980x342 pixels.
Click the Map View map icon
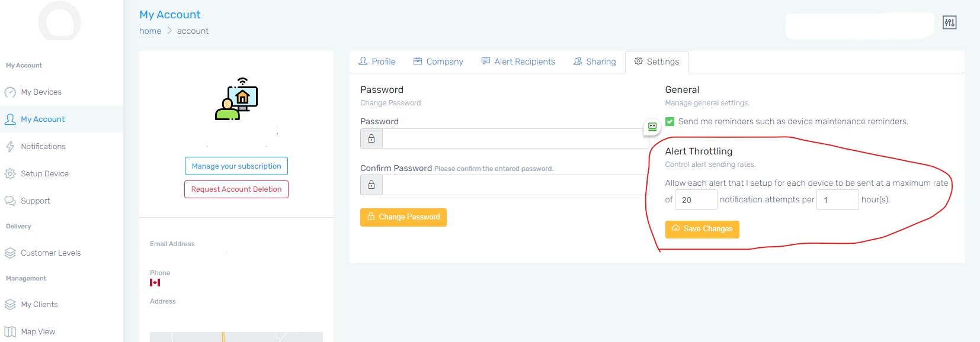(10, 332)
